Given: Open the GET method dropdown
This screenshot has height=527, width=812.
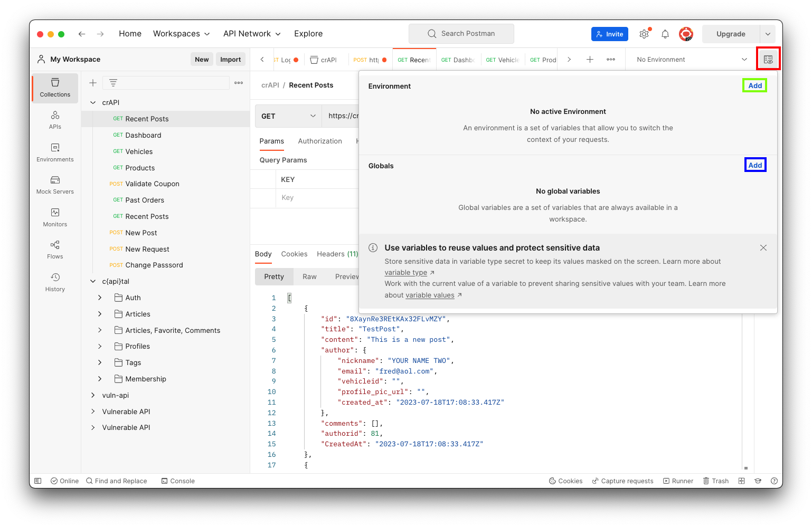Looking at the screenshot, I should (x=289, y=116).
